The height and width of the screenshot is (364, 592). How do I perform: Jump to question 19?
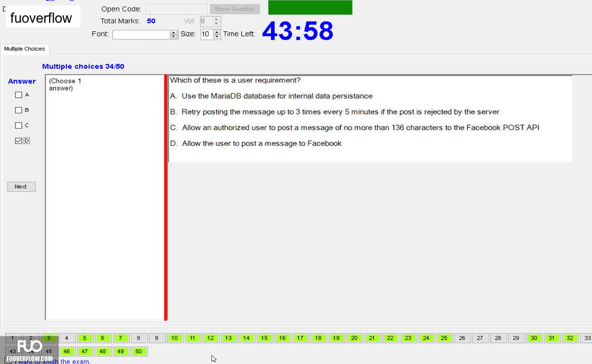336,338
